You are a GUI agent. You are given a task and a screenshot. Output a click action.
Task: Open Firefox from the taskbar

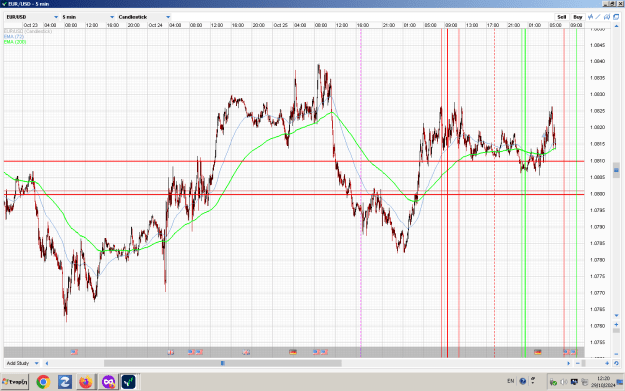pyautogui.click(x=86, y=382)
